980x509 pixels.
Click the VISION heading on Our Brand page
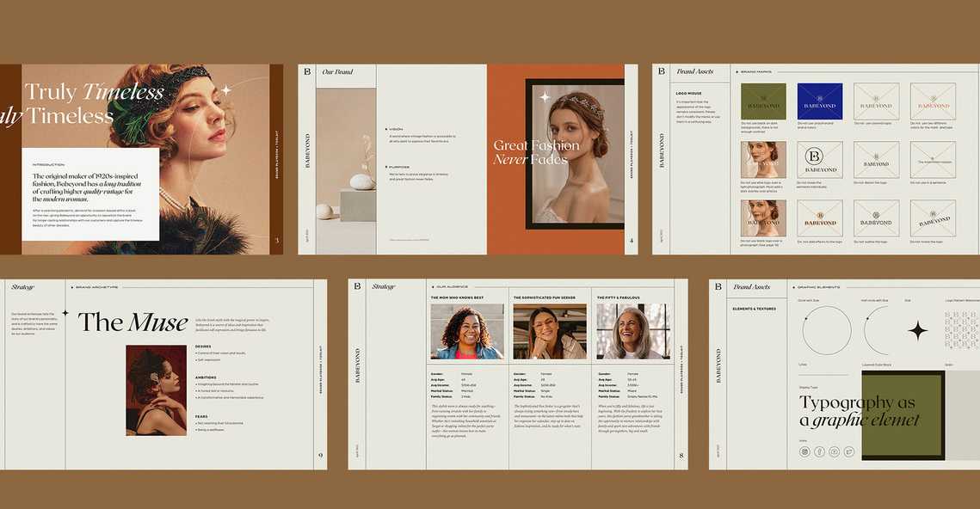(x=397, y=129)
